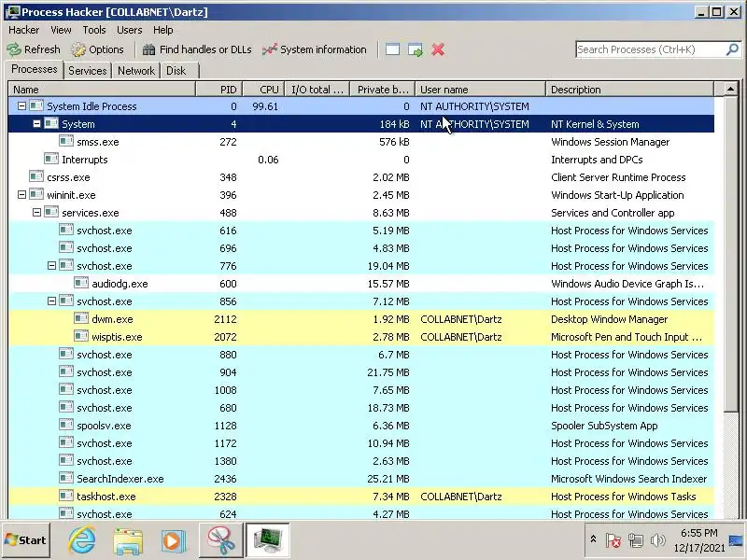Click the Interrupts row icon
The image size is (747, 560).
pyautogui.click(x=51, y=159)
